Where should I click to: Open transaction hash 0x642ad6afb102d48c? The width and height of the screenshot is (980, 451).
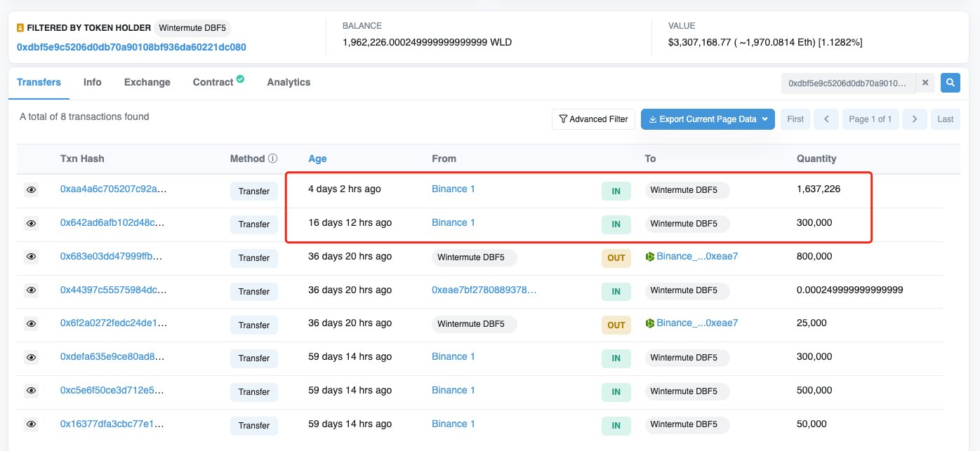(112, 222)
